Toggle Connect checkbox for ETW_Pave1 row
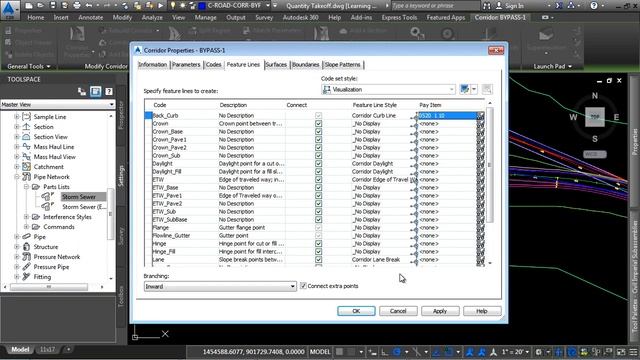This screenshot has width=640, height=360. (x=318, y=196)
